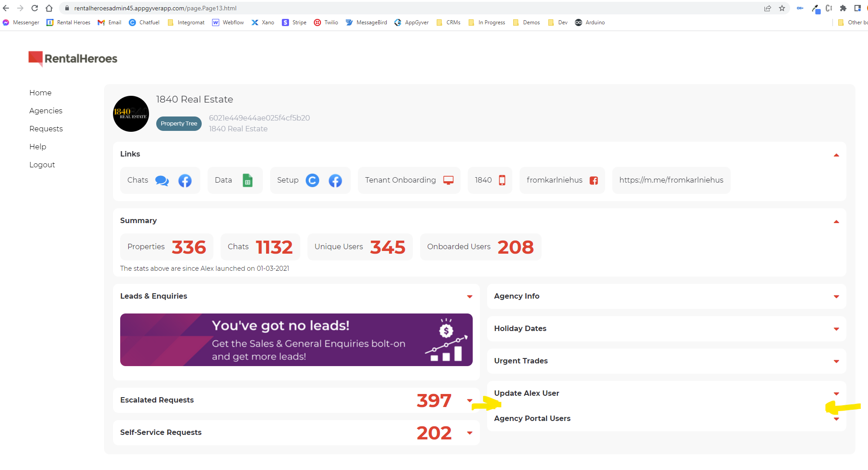Go to Home in the sidebar

point(41,93)
